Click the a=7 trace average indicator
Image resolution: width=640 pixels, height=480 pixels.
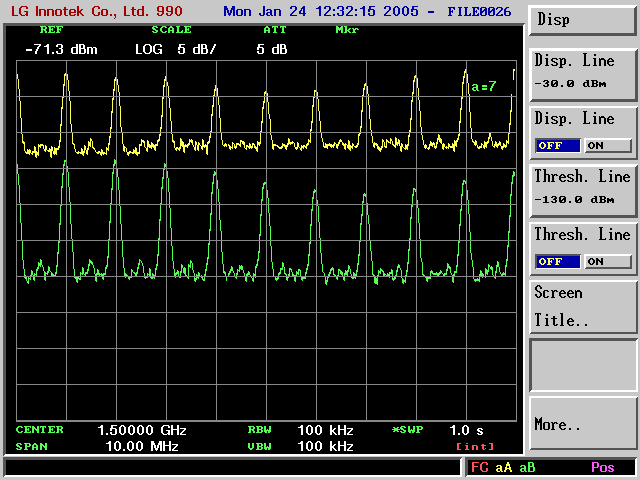pos(483,87)
